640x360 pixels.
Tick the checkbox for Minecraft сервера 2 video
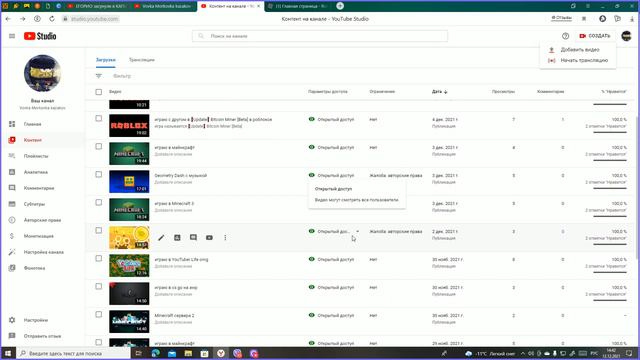point(98,314)
